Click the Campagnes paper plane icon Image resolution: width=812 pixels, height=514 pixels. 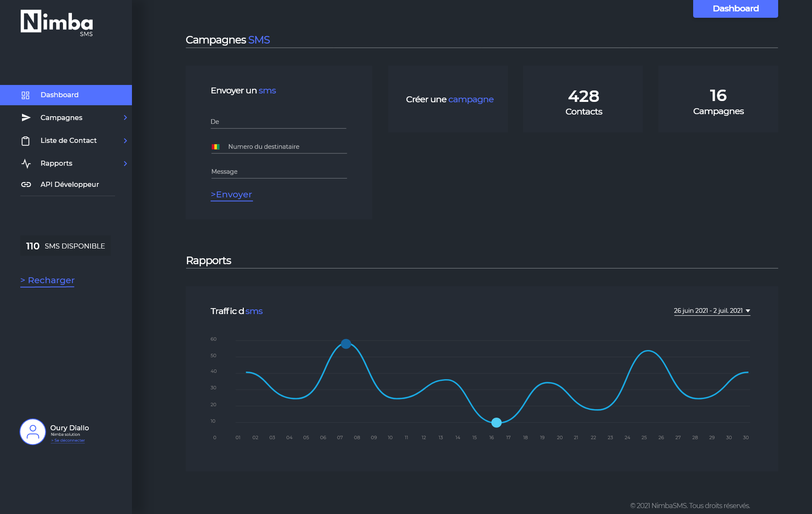pyautogui.click(x=26, y=118)
